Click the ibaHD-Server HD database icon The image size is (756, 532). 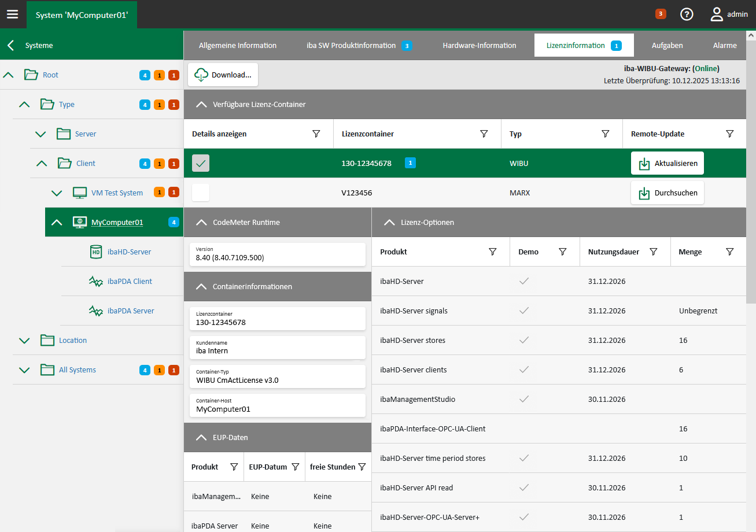(x=96, y=252)
